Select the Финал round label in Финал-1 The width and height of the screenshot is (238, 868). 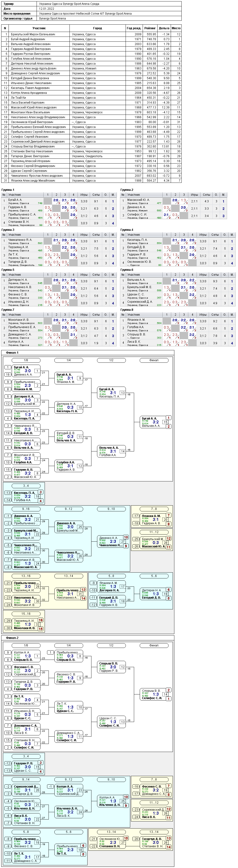[x=154, y=360]
